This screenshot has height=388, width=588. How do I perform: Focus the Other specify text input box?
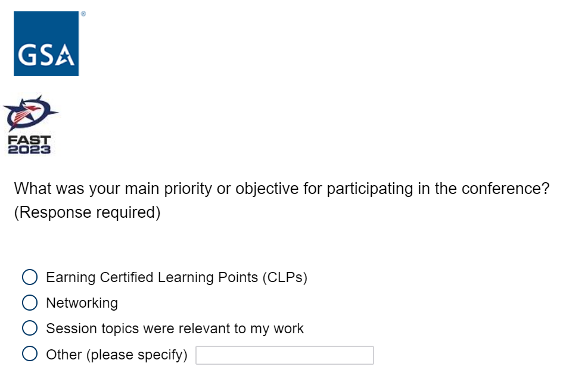click(285, 355)
